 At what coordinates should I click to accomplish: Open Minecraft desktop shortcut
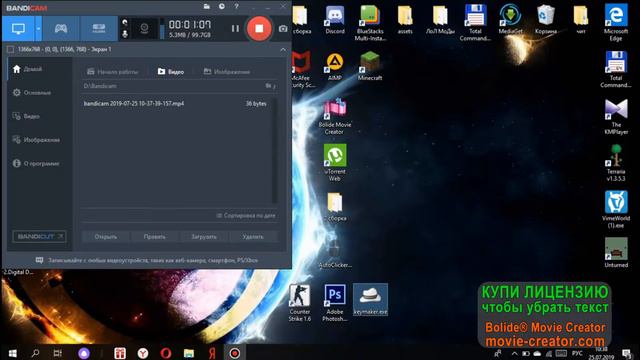pyautogui.click(x=370, y=66)
